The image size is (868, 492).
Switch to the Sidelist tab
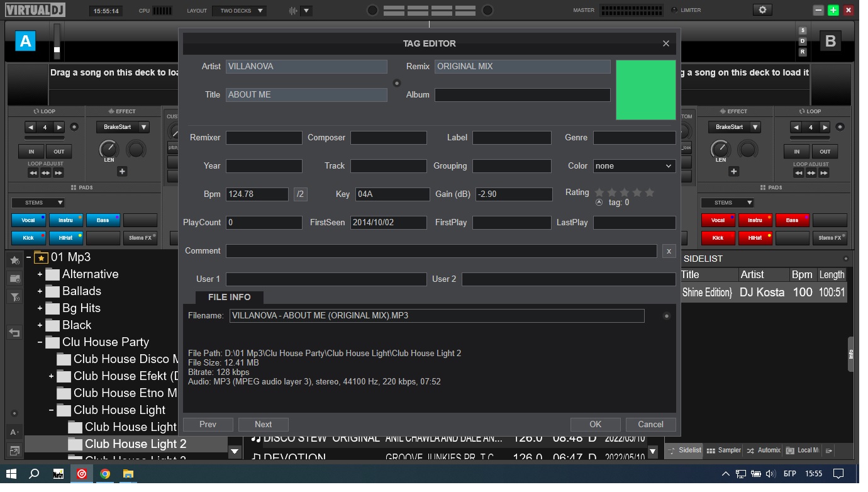pyautogui.click(x=684, y=450)
